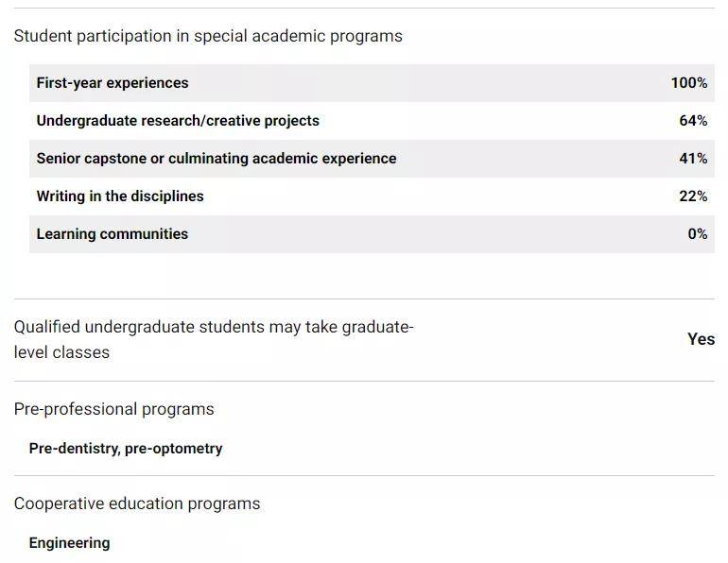Click the Learning communities row label

tap(113, 234)
